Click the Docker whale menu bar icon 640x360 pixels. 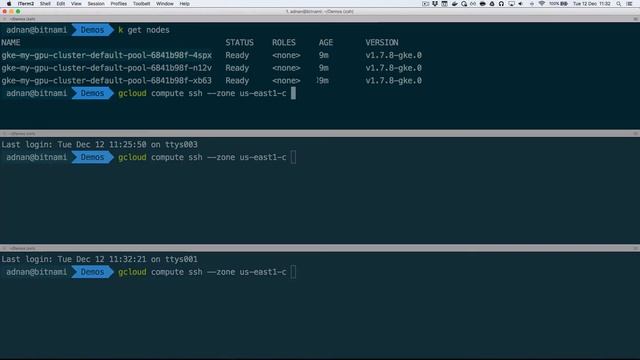(x=454, y=4)
